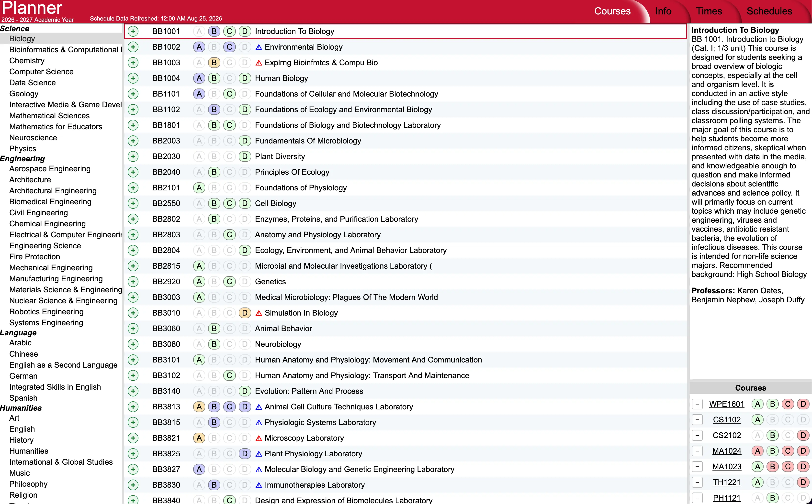Click red warning triangle beside Simulation In Biology
This screenshot has width=812, height=504.
(259, 313)
